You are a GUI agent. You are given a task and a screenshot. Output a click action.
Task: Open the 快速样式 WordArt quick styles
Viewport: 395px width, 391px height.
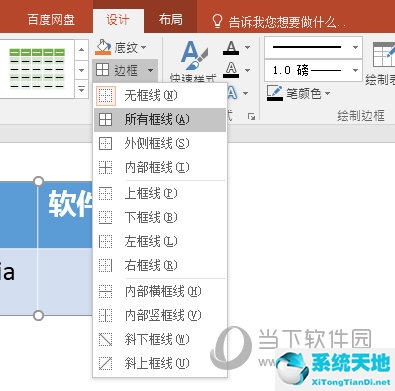(x=194, y=62)
